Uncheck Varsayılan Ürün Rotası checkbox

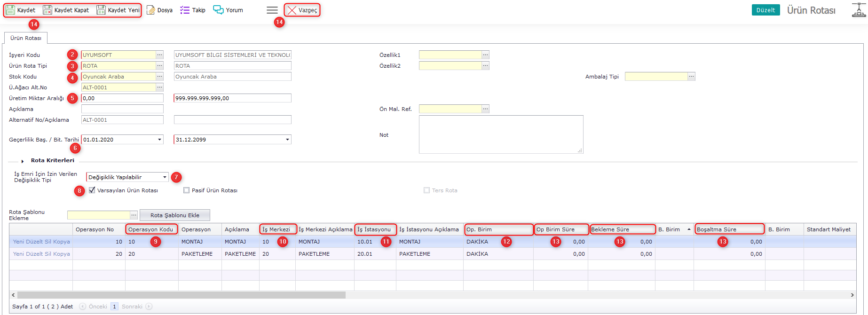(x=92, y=190)
